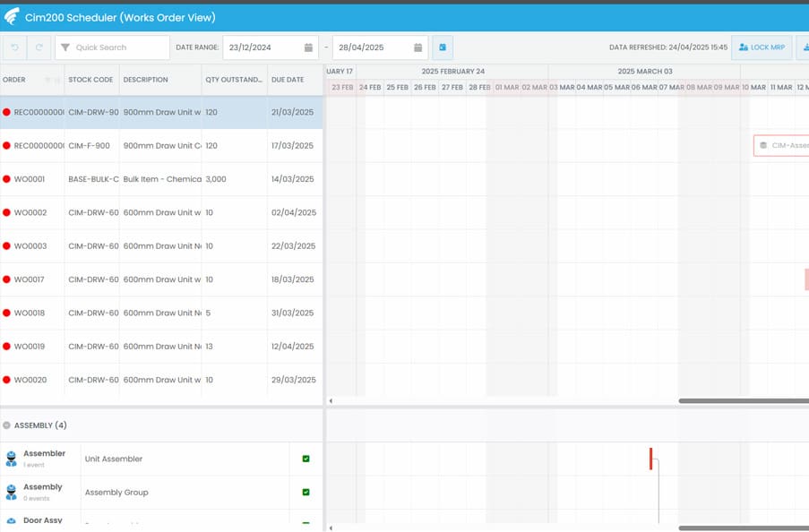Click the undo arrow button
809x532 pixels.
tap(14, 47)
